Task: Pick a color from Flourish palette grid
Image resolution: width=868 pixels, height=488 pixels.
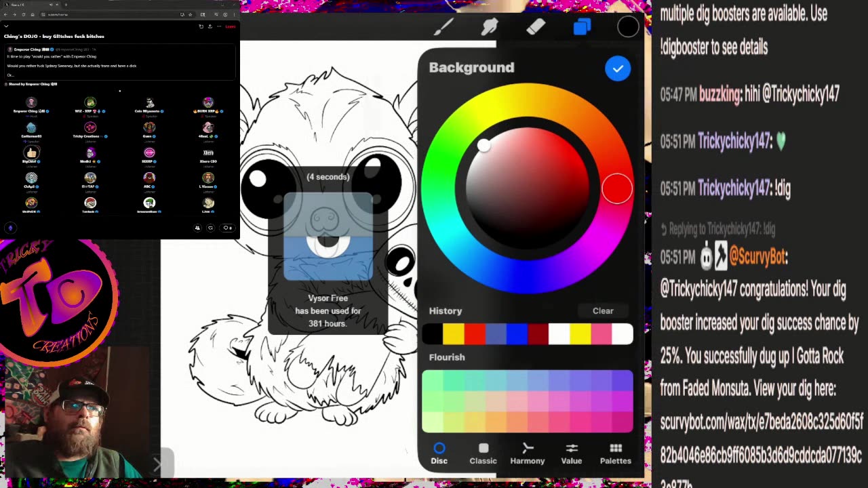Action: pos(528,401)
